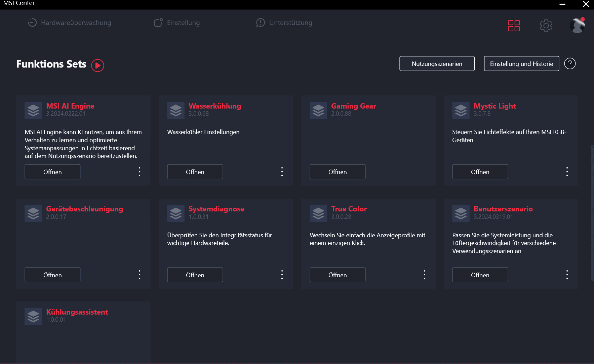Screen dimensions: 594x364
Task: Click the Kühlungsassistent stack icon
Action: [x=33, y=317]
